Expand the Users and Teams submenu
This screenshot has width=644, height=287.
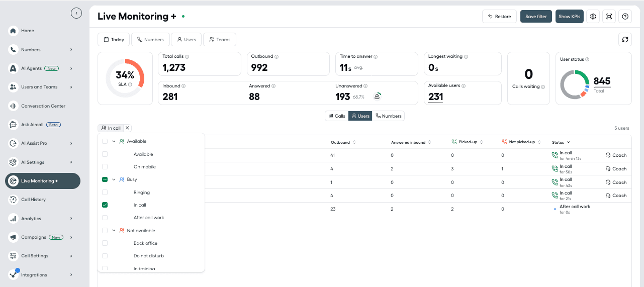pyautogui.click(x=71, y=87)
